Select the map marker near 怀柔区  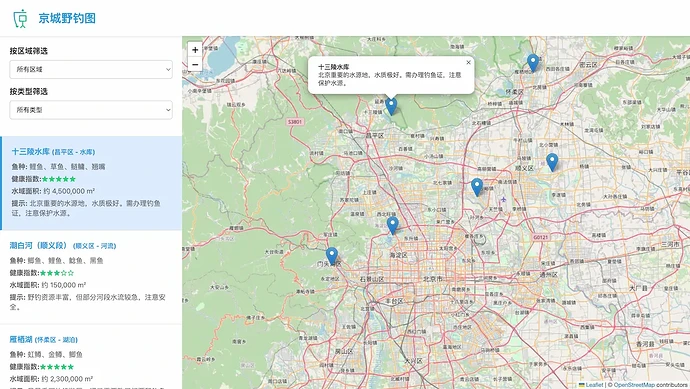(x=533, y=63)
